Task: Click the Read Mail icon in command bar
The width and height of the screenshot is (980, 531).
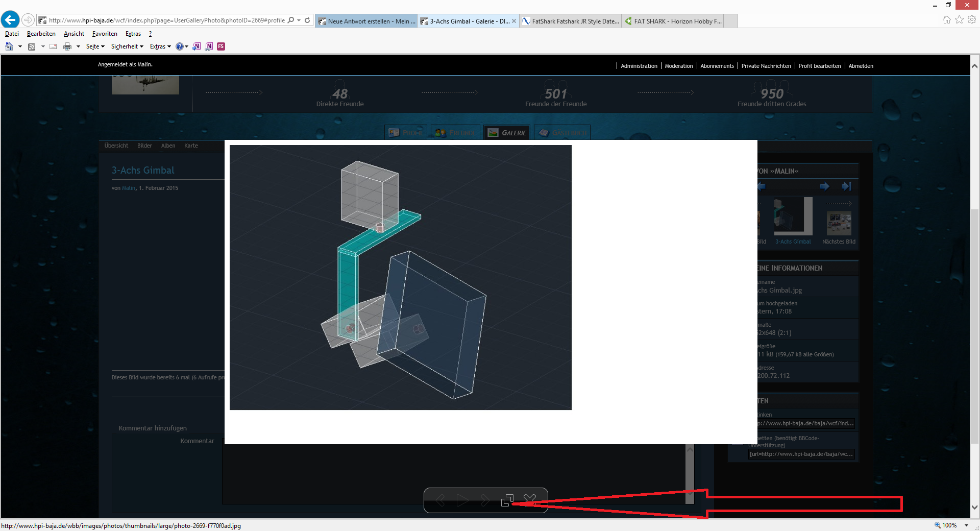Action: click(x=53, y=46)
